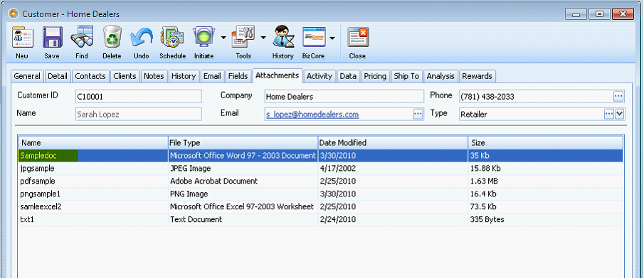Expand the Initiate dropdown arrow

coord(223,38)
